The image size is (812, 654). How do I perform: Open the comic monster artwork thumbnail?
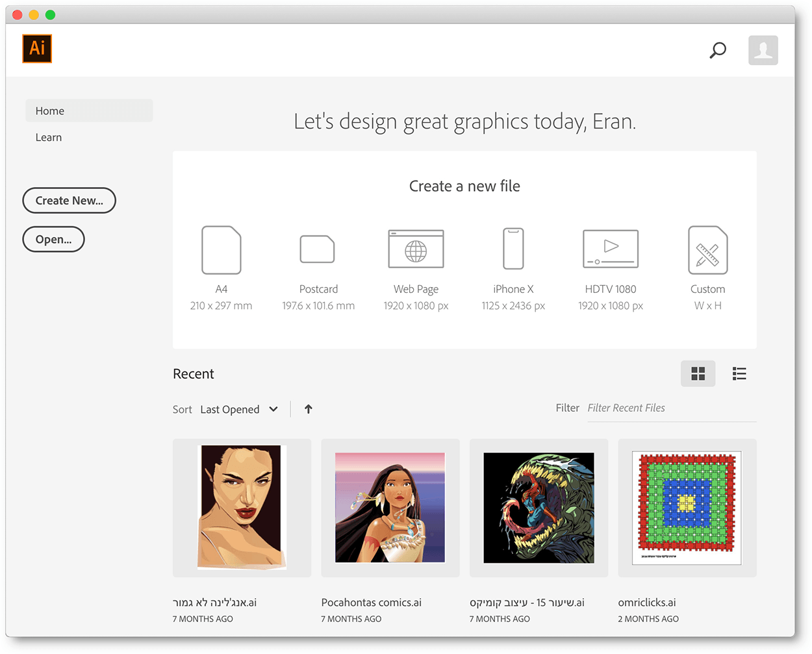pos(539,508)
